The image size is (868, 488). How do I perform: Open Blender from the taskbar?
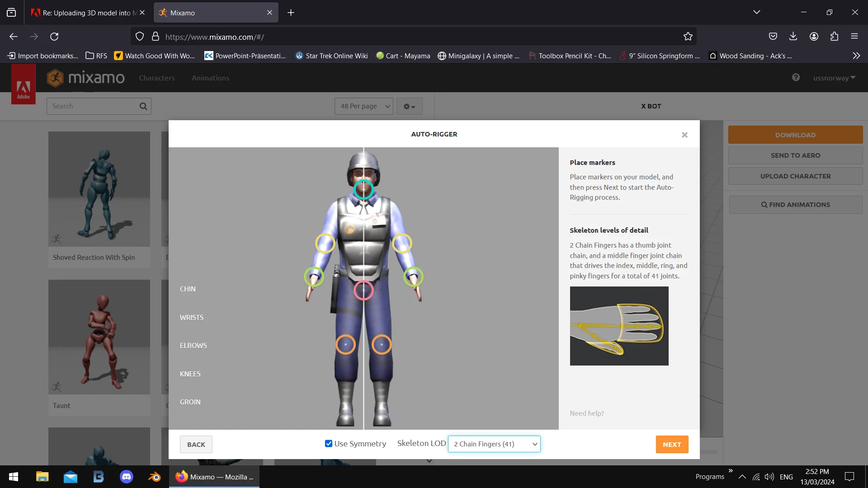[x=154, y=477]
